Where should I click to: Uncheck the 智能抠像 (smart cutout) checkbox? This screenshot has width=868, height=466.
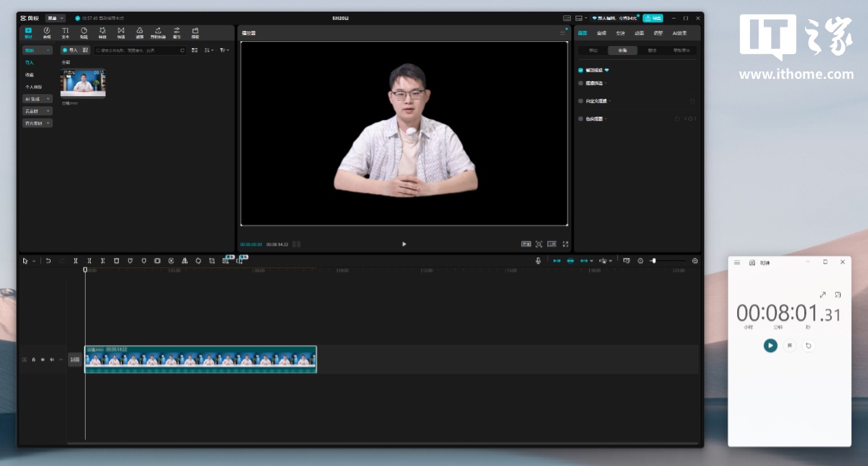click(581, 70)
